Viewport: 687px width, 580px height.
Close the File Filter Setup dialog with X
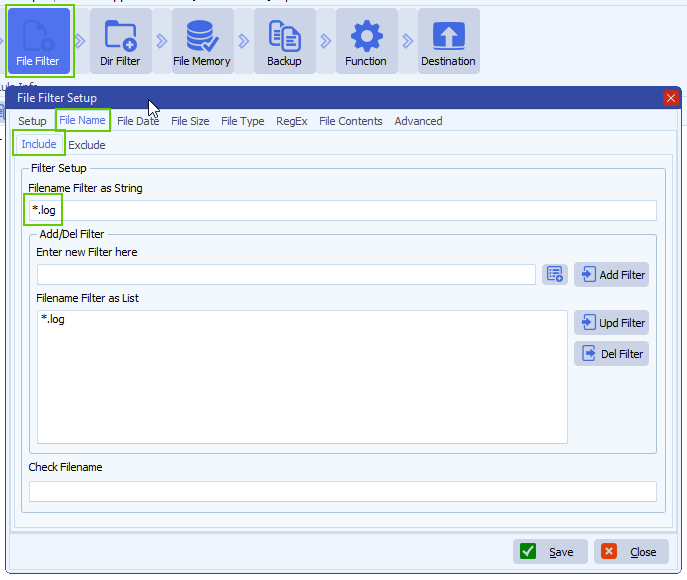click(x=670, y=98)
